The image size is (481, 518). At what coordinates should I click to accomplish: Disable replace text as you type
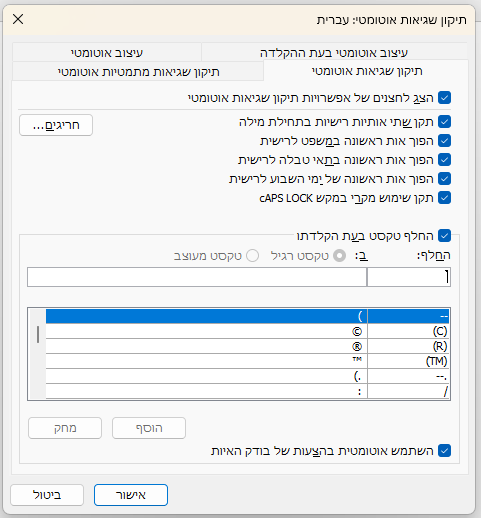(444, 236)
